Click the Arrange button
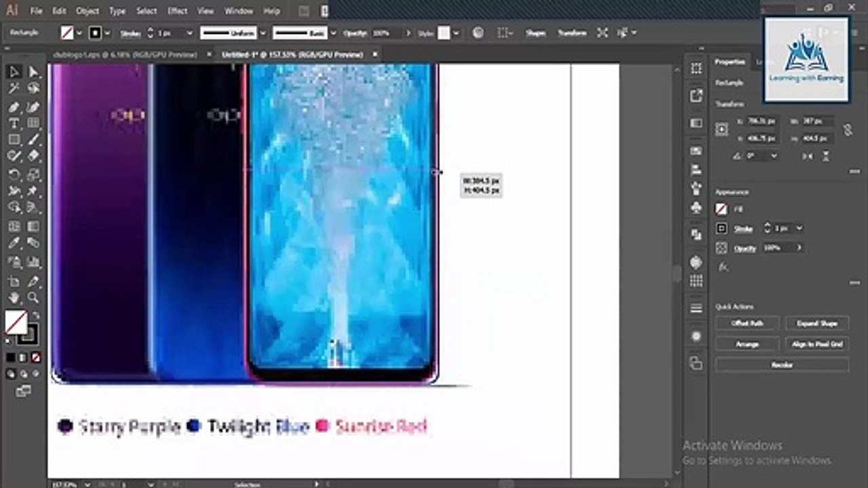Image resolution: width=868 pixels, height=488 pixels. (x=747, y=344)
